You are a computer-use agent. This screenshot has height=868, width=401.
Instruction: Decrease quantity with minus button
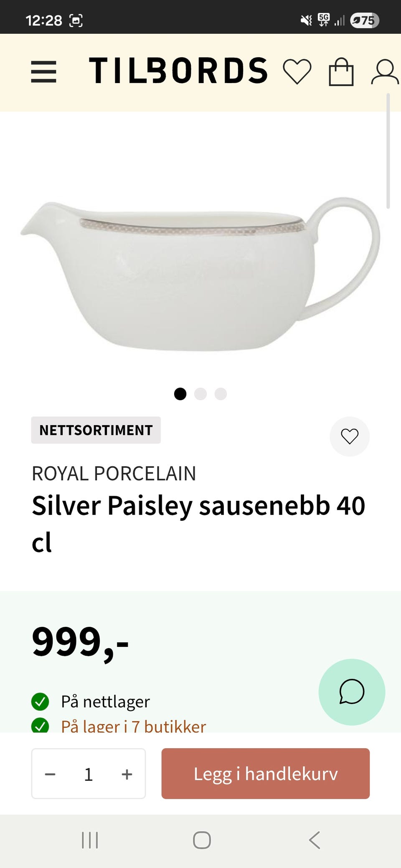click(50, 774)
